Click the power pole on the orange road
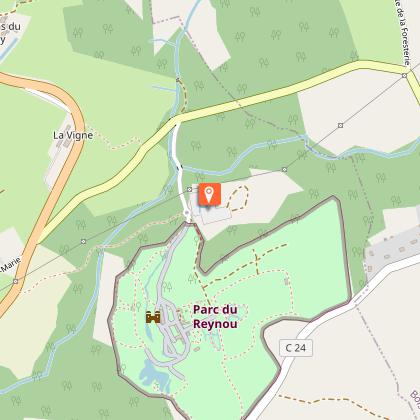Viewport: 420px width, 420px height. (16, 282)
